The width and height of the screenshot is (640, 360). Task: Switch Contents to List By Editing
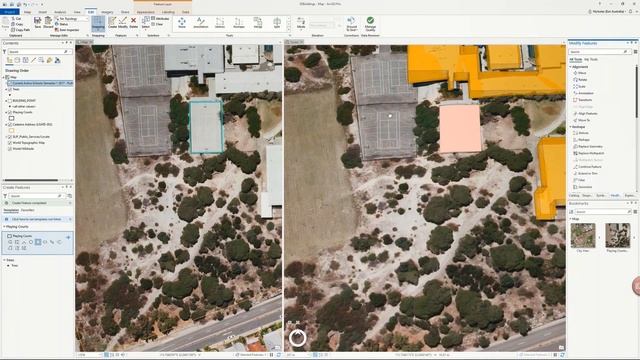[33, 60]
